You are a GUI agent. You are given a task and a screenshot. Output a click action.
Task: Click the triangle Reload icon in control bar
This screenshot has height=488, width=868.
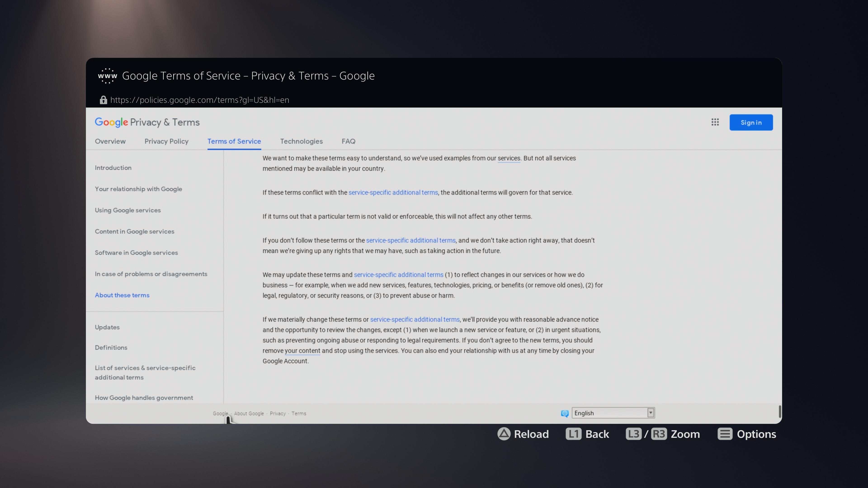tap(503, 434)
